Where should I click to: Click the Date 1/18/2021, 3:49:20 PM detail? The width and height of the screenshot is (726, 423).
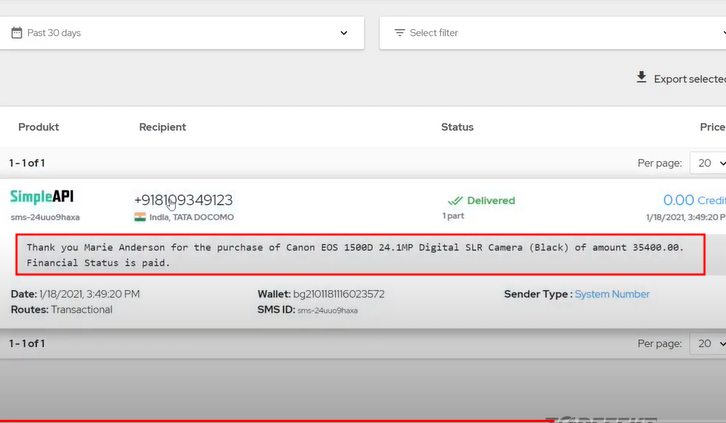tap(75, 294)
